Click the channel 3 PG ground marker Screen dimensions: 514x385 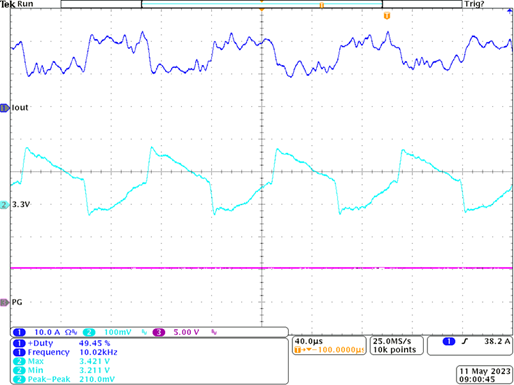point(4,302)
